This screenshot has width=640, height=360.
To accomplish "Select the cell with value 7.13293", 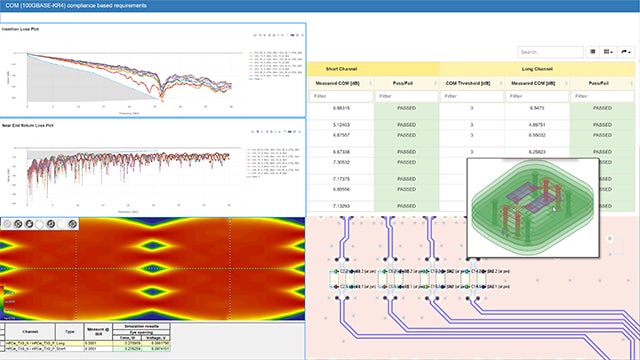I will click(341, 206).
